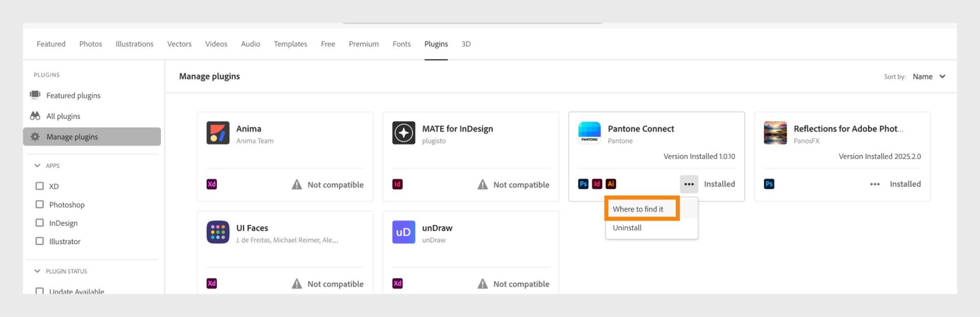
Task: Open All plugins in sidebar
Action: click(63, 116)
